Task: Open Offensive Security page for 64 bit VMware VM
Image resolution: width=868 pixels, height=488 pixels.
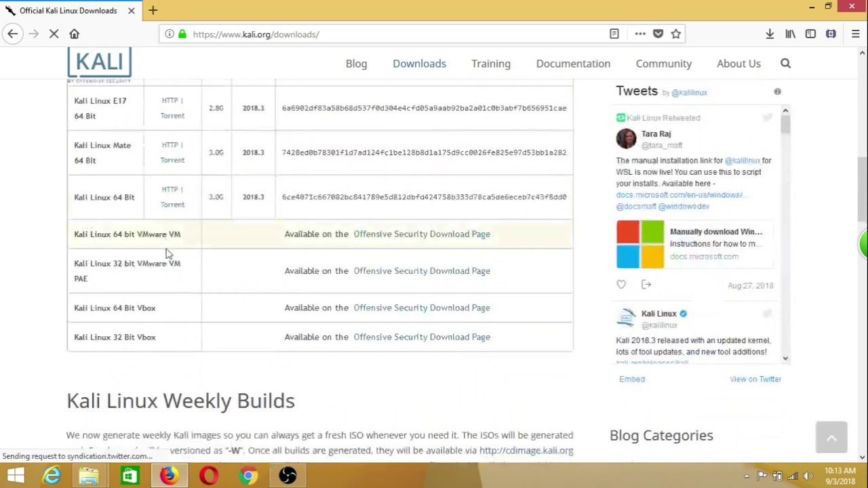Action: tap(421, 234)
